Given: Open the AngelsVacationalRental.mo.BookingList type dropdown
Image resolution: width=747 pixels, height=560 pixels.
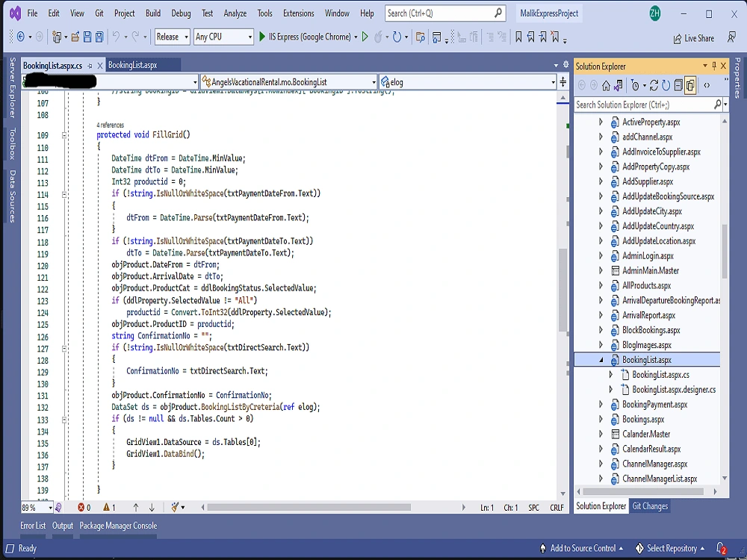Looking at the screenshot, I should [x=288, y=82].
